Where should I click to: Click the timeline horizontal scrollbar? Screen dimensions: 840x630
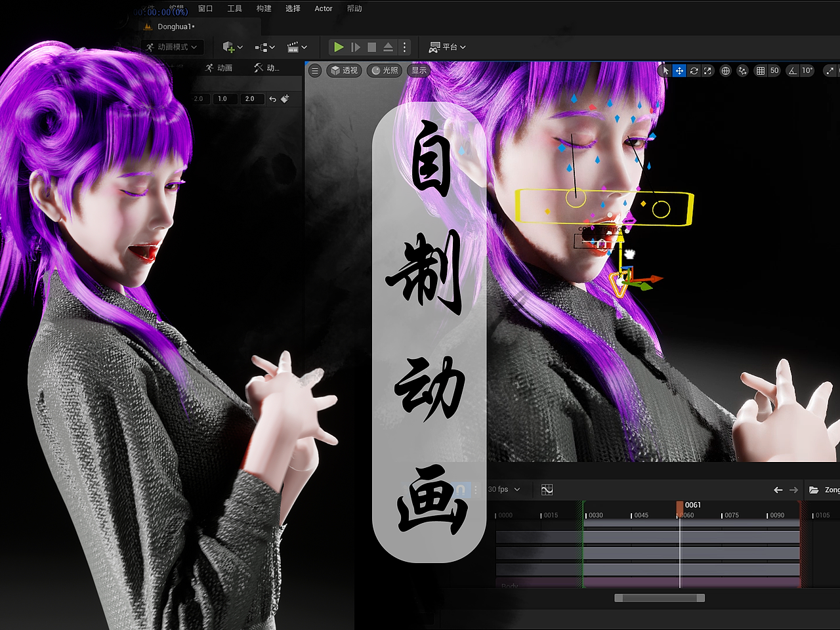[660, 598]
